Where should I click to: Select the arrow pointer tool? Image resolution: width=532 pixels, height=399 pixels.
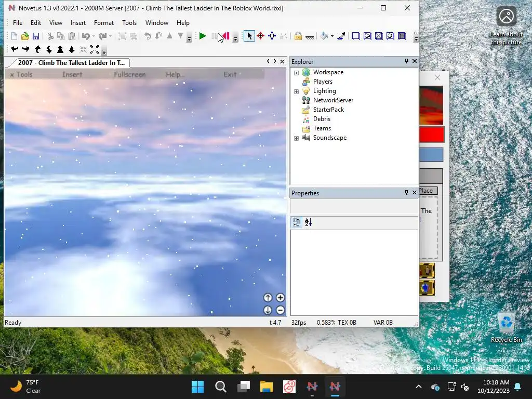[x=249, y=36]
